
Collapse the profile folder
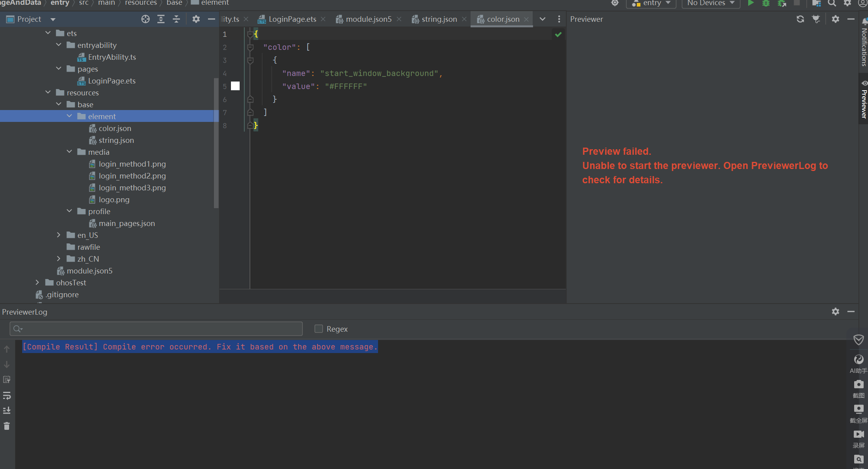69,211
